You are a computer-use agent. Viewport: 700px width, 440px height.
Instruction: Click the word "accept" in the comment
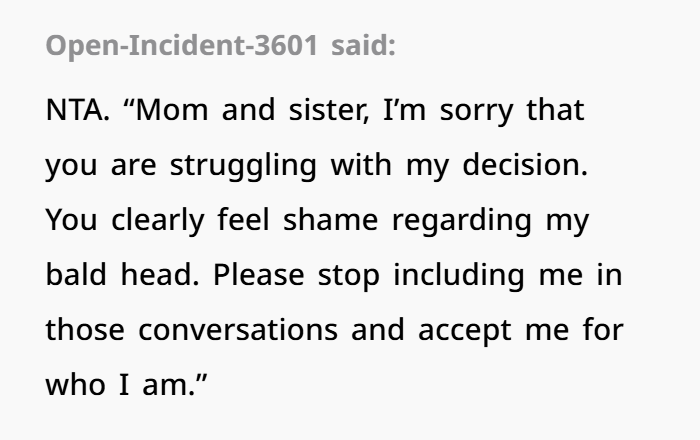coord(465,331)
